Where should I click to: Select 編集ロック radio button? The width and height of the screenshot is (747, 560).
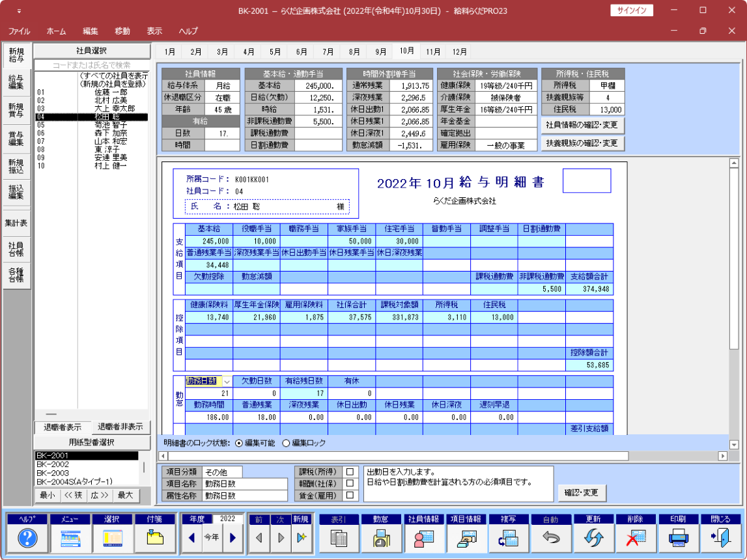[x=286, y=443]
